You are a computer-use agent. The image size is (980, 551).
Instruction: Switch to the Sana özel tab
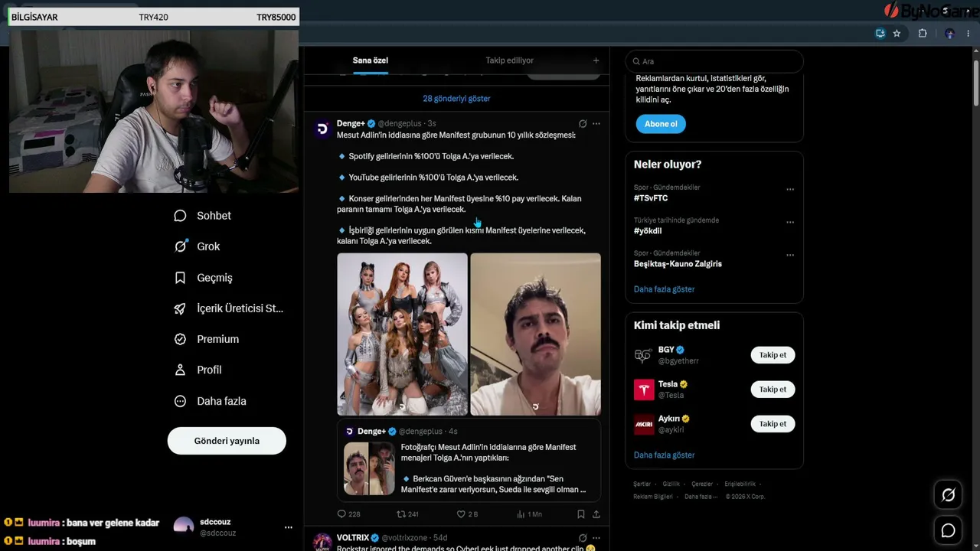371,60
